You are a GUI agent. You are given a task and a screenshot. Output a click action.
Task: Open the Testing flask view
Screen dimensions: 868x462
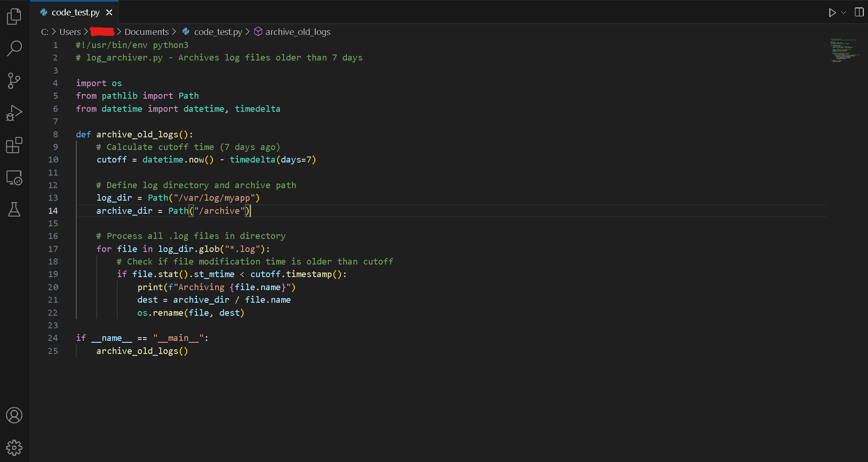click(x=14, y=210)
